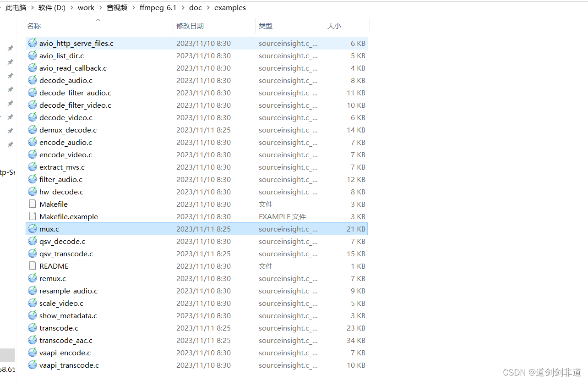Viewport: 588px width, 381px height.
Task: Click the README document icon
Action: [32, 266]
